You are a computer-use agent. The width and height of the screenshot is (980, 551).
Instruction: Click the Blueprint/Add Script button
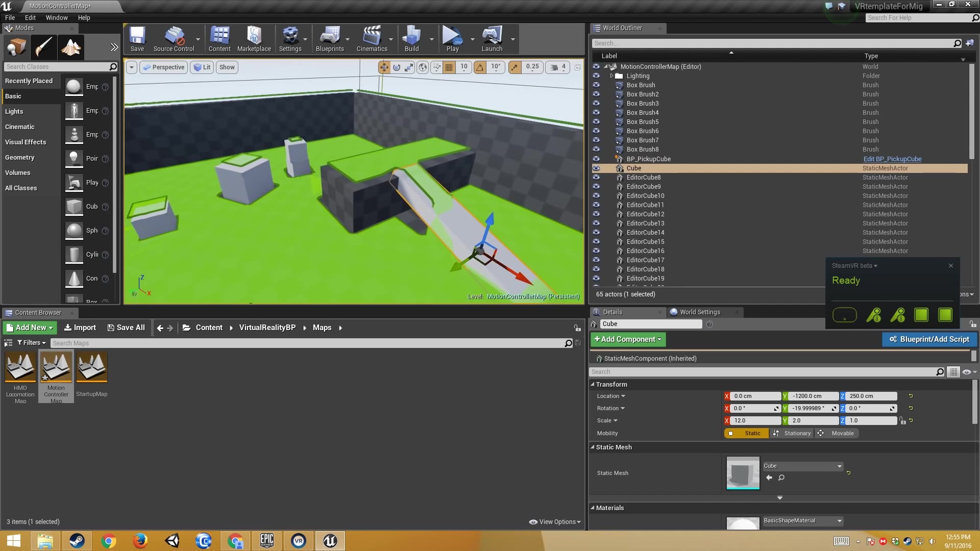pyautogui.click(x=929, y=339)
